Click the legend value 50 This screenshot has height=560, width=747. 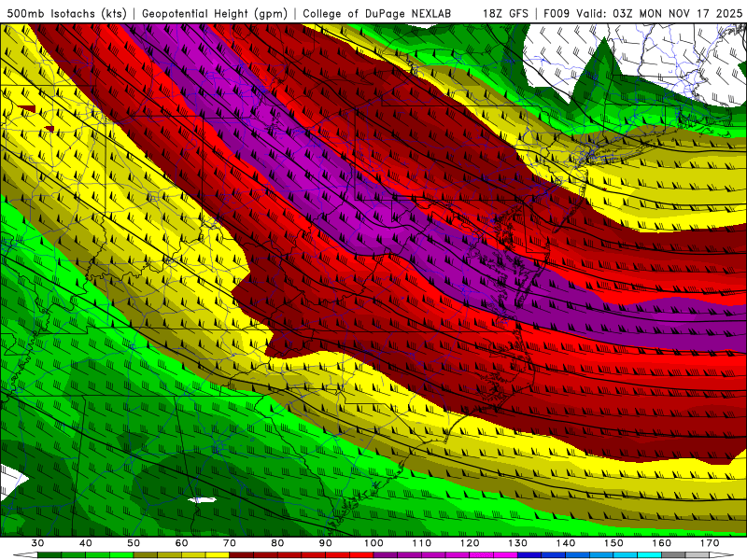(134, 543)
